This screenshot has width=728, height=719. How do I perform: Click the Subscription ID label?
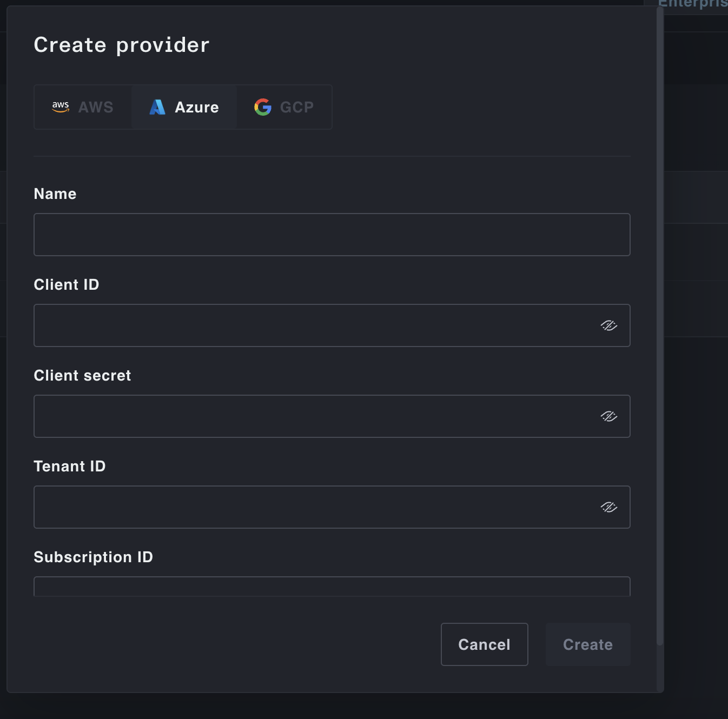93,557
